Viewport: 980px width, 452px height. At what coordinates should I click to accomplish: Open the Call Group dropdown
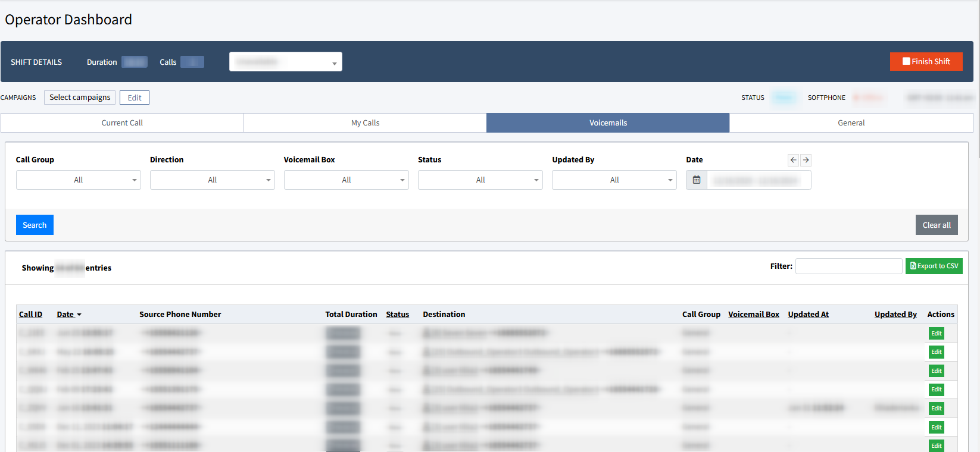pyautogui.click(x=79, y=180)
